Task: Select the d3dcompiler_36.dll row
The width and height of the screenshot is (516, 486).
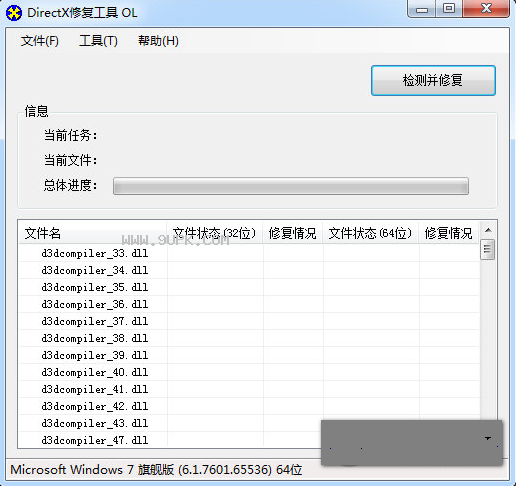Action: 249,304
